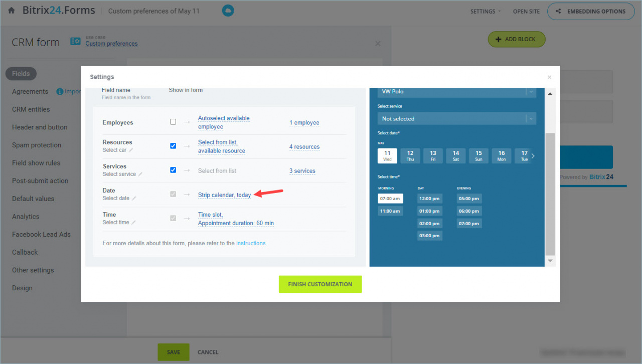The height and width of the screenshot is (364, 642).
Task: Edit the 'Select date' label pencil icon
Action: 134,198
